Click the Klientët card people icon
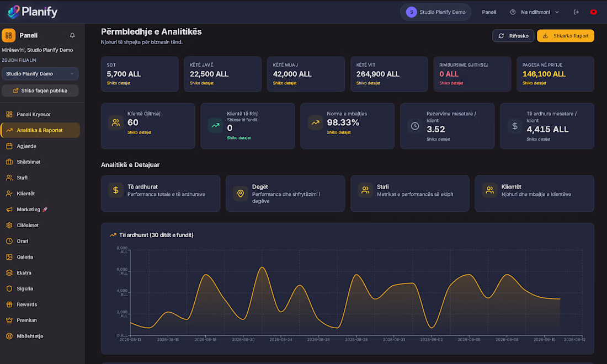607x364 pixels. point(489,190)
